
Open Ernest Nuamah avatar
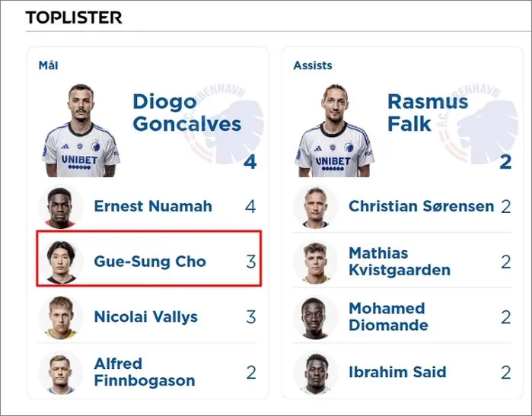[x=61, y=206]
